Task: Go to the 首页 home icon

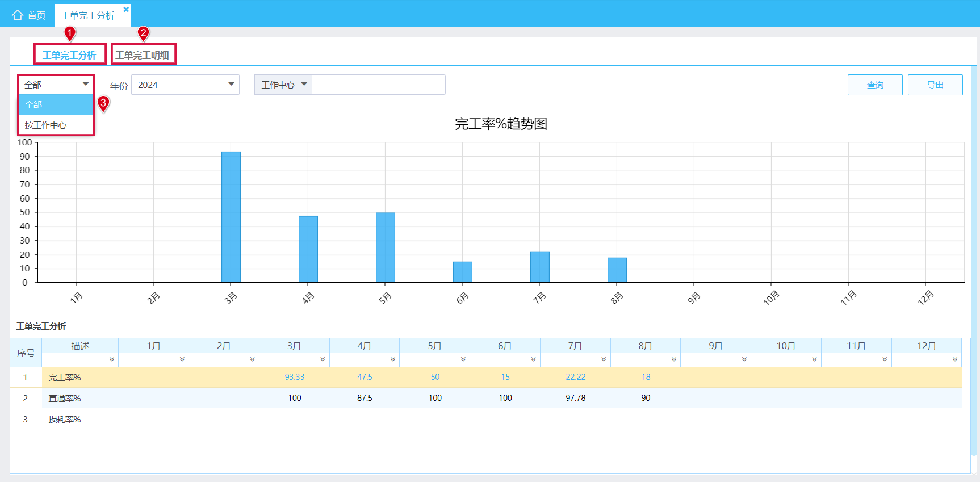Action: click(18, 15)
